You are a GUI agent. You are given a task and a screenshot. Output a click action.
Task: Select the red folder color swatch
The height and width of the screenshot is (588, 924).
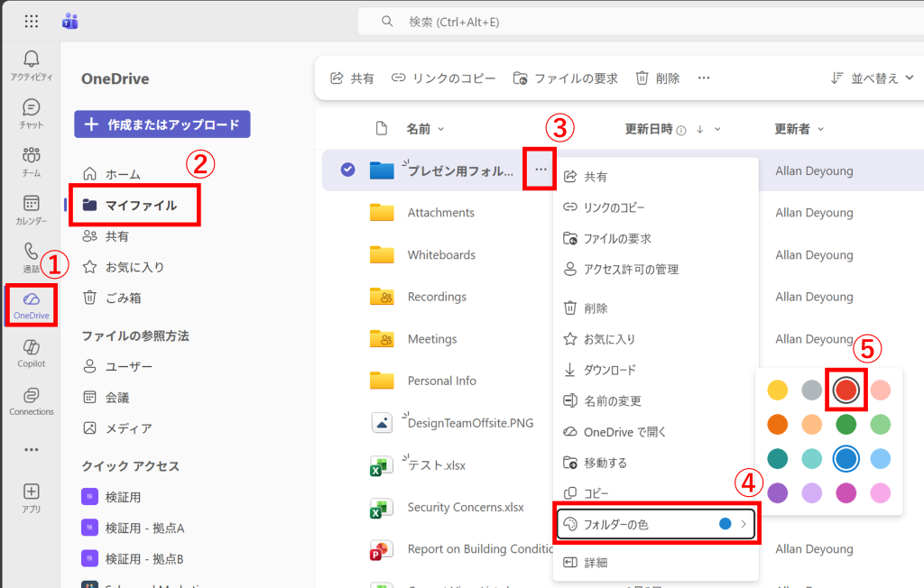click(x=845, y=390)
